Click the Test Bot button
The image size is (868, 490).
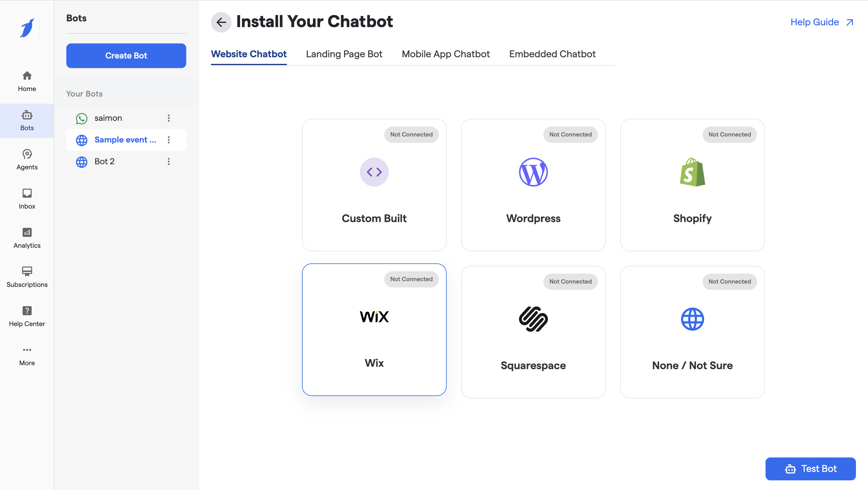click(810, 468)
